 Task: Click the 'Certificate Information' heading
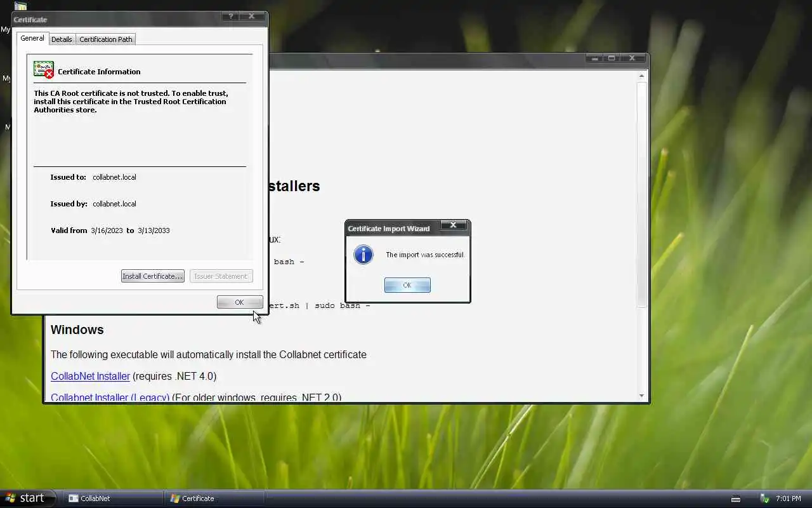coord(99,72)
